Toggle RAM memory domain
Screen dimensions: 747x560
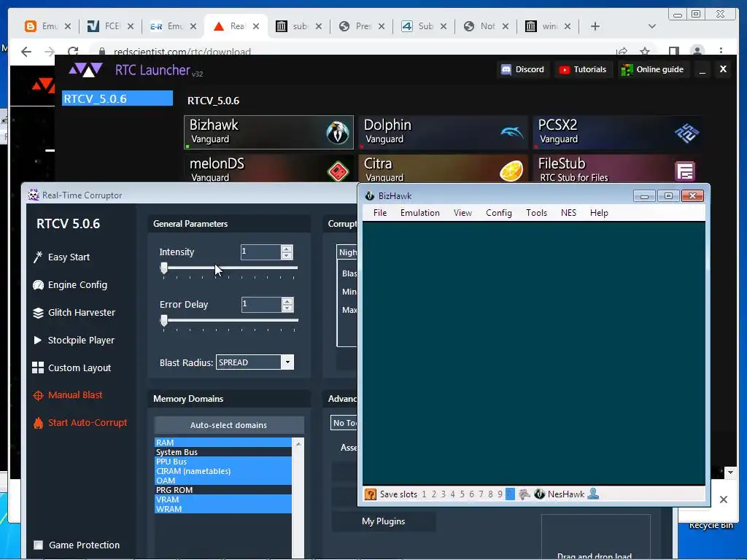coord(223,443)
